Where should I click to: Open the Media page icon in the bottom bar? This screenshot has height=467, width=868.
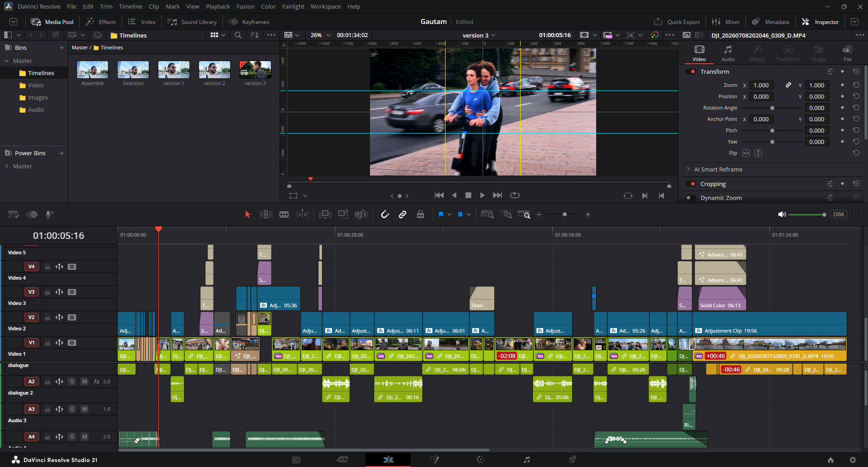[x=296, y=460]
